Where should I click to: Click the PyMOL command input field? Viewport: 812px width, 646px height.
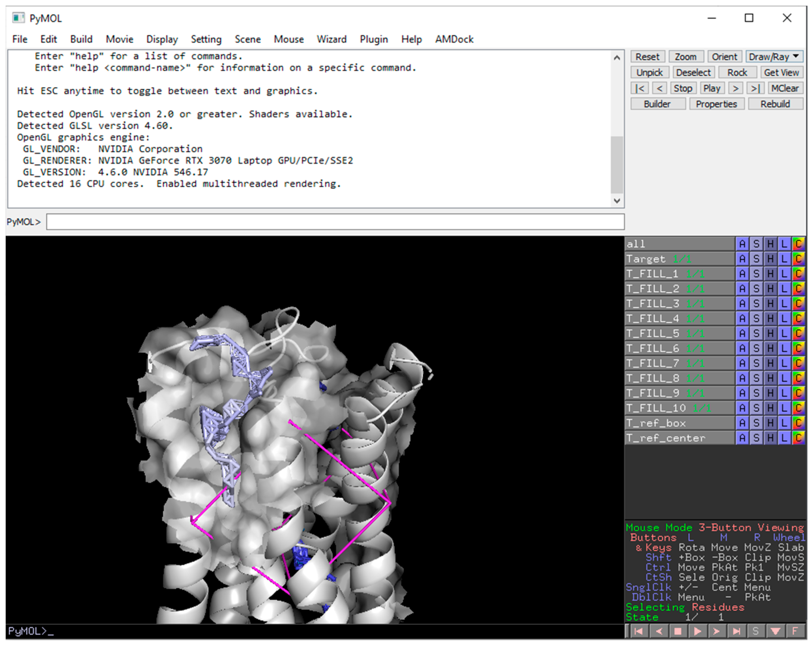pyautogui.click(x=335, y=222)
